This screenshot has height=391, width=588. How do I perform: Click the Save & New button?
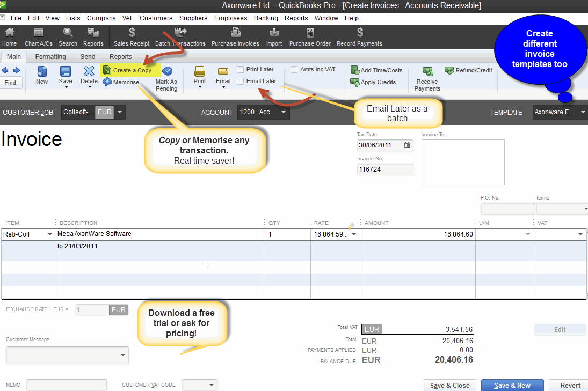512,386
